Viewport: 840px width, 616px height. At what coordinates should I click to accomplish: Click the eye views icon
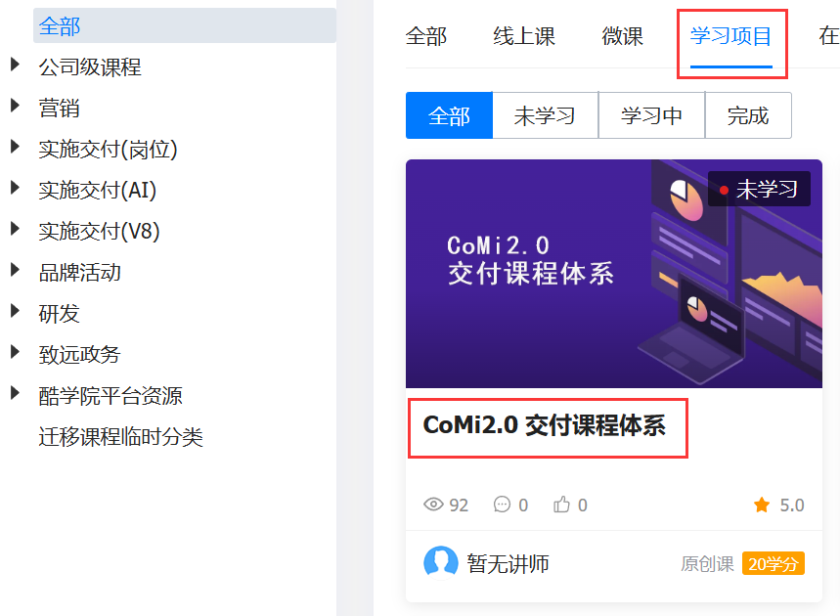[433, 505]
